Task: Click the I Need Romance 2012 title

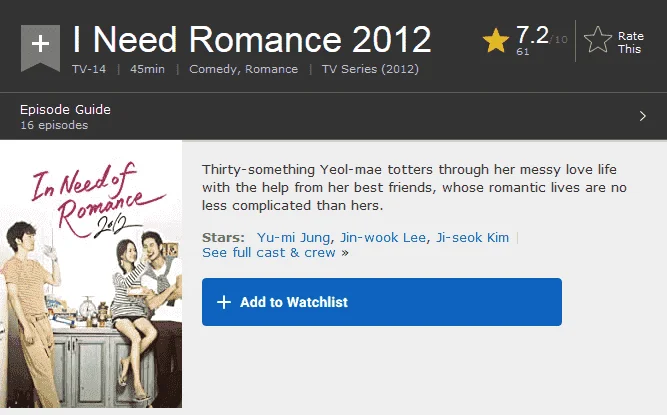Action: [x=252, y=40]
